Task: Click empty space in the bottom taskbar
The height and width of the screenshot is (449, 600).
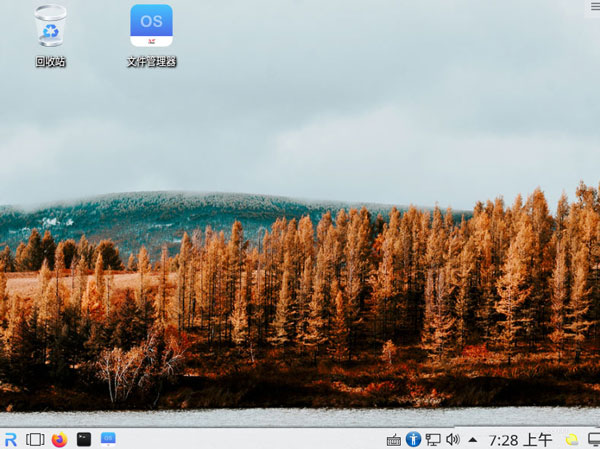Action: pos(249,439)
